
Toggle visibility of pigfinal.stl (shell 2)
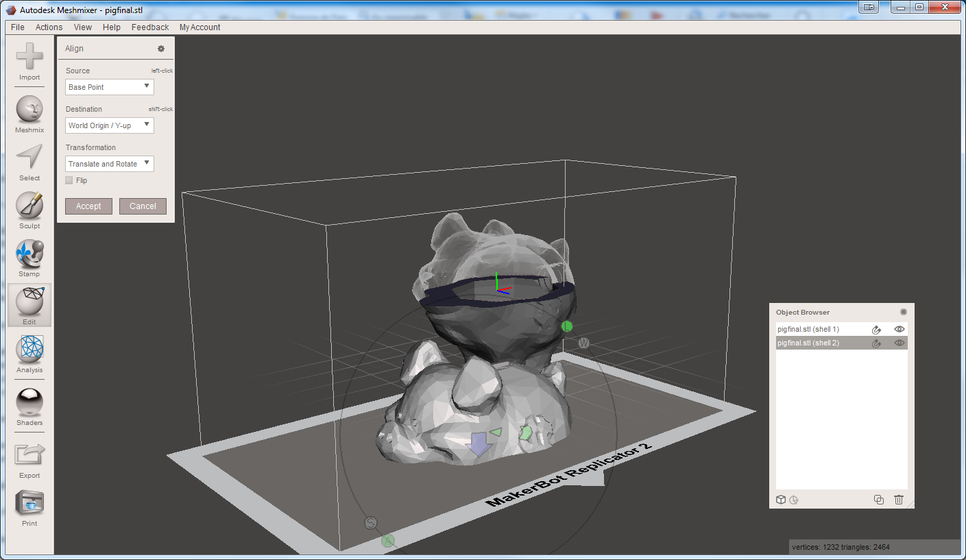point(899,343)
